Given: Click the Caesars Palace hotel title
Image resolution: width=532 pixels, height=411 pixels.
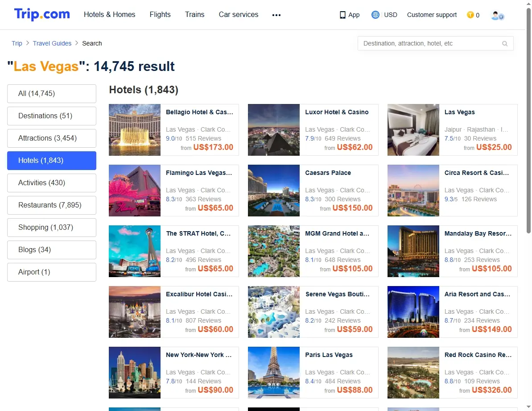Looking at the screenshot, I should coord(328,173).
